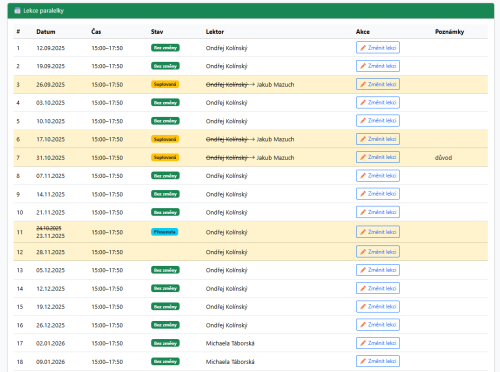Click the new date 23.11.2025
500x372 pixels.
click(50, 236)
